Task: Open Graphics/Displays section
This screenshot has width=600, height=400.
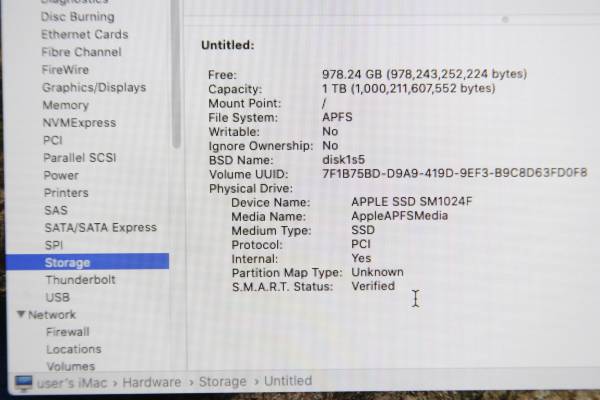Action: tap(94, 88)
